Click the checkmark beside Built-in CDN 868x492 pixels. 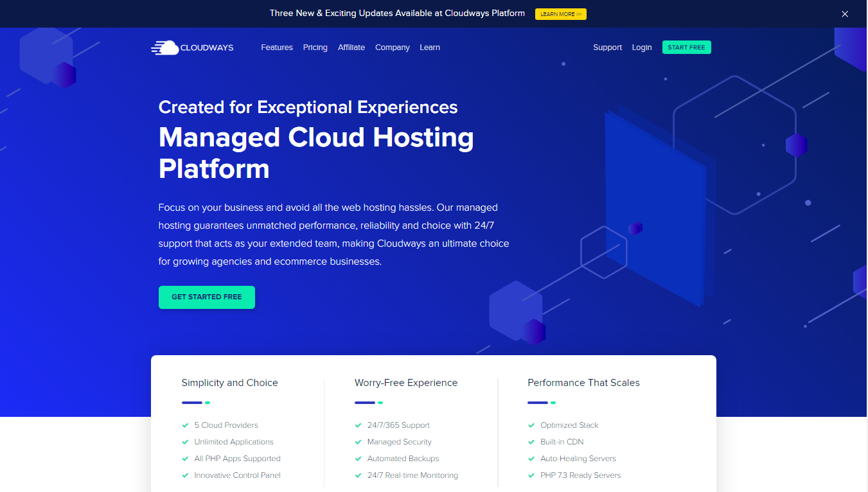point(531,442)
